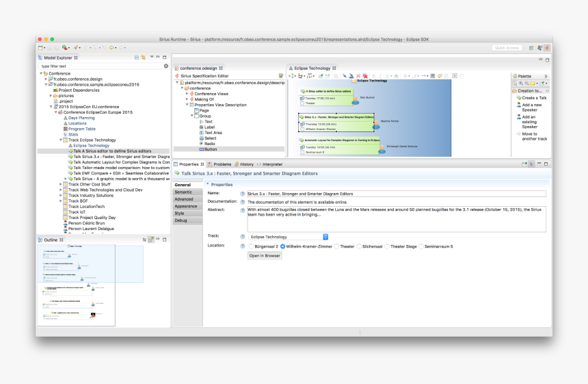Viewport: 588px width, 384px height.
Task: Toggle Link with Editor in Model Explorer
Action: [144, 57]
